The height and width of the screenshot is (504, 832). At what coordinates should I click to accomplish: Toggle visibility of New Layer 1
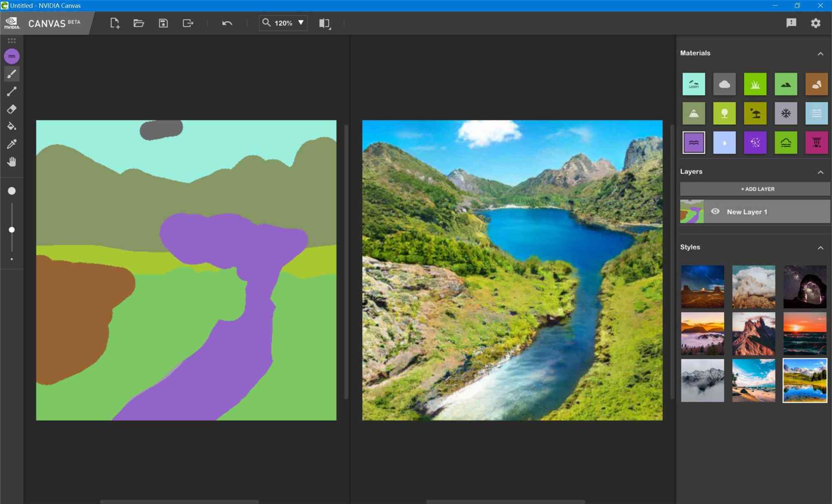716,212
